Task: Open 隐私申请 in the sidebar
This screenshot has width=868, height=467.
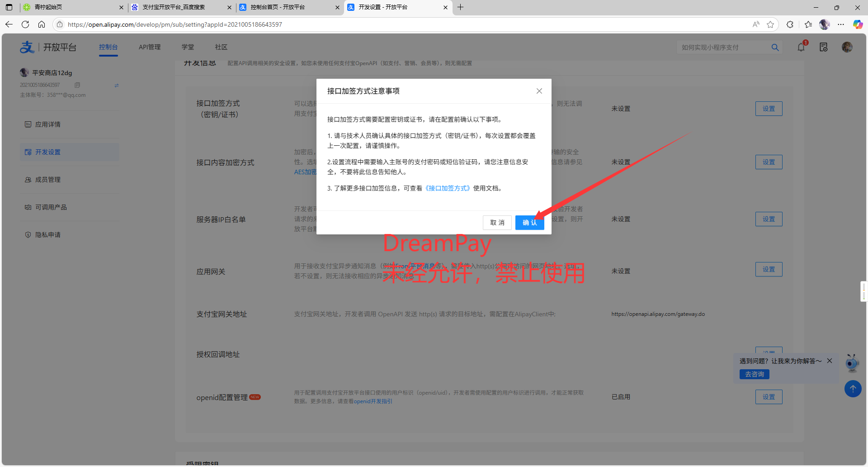Action: click(x=48, y=235)
